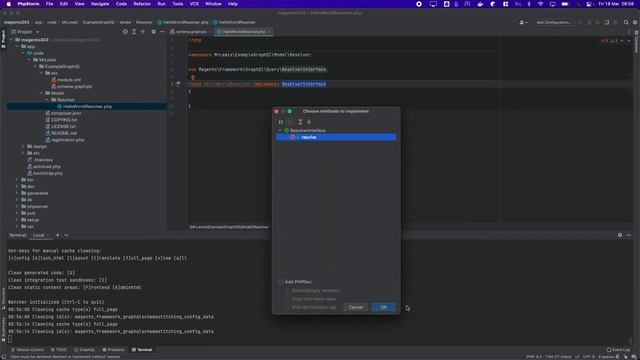Add new terminal session with plus

coord(58,235)
